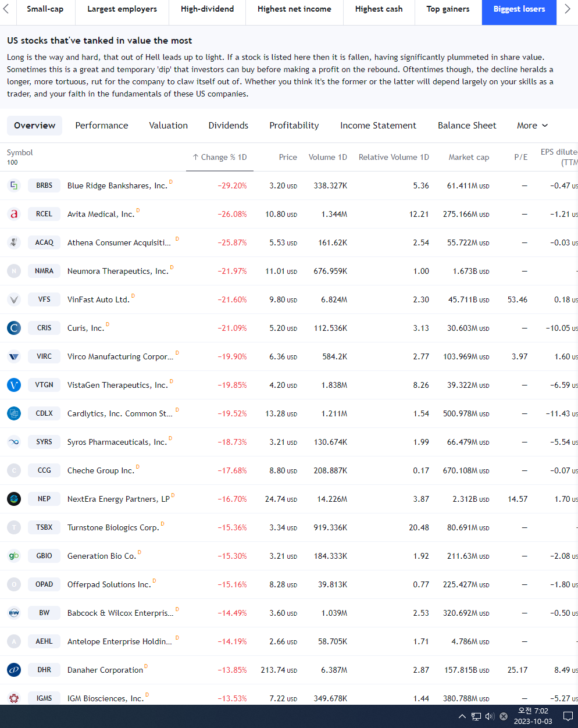Sort by Volume 1D column header
Viewport: 578px width, 728px height.
coord(327,158)
